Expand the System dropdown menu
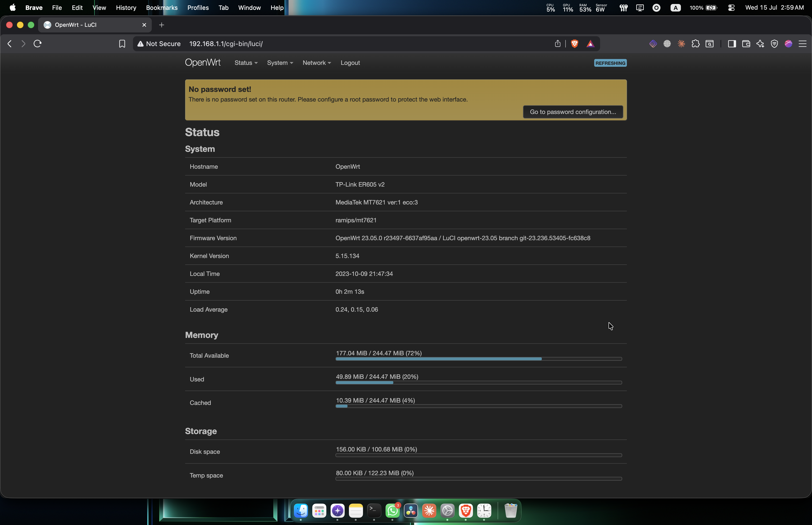Viewport: 812px width, 525px height. [280, 63]
